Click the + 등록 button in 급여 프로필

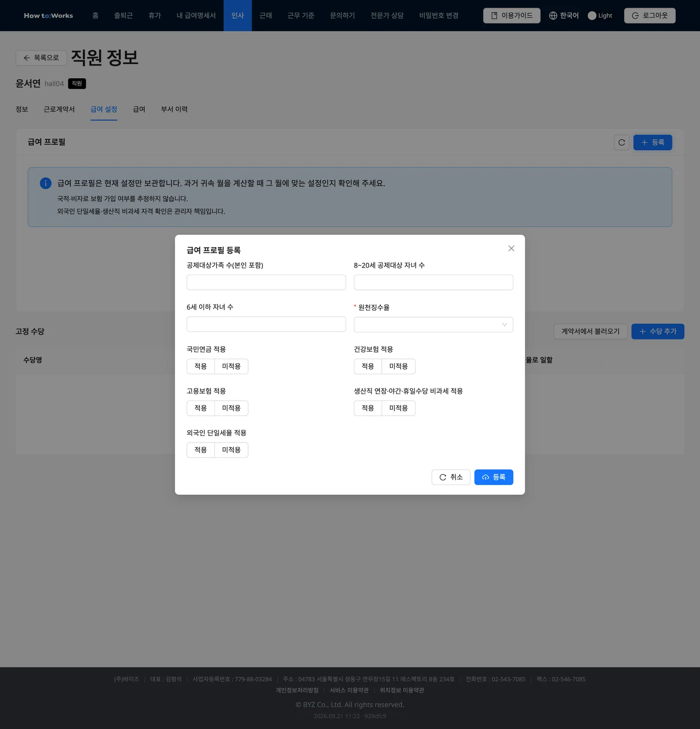[x=652, y=143]
